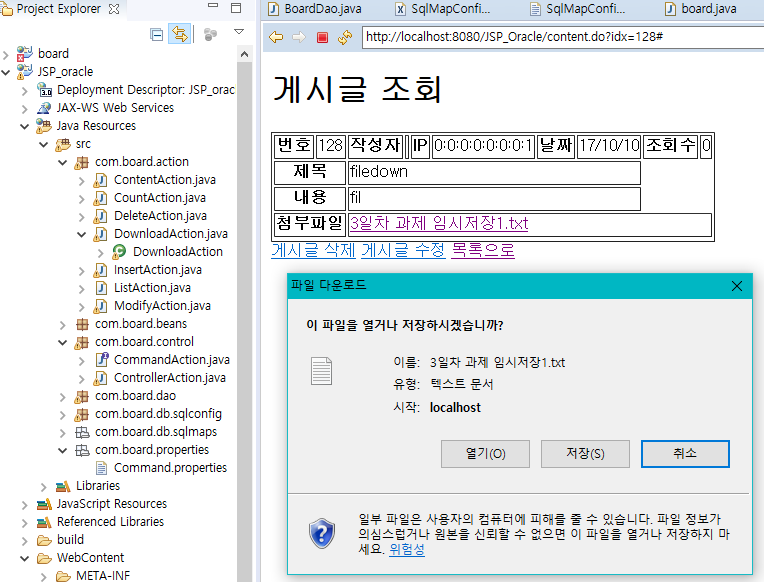
Task: Click 위험성 link in download warning
Action: click(407, 549)
